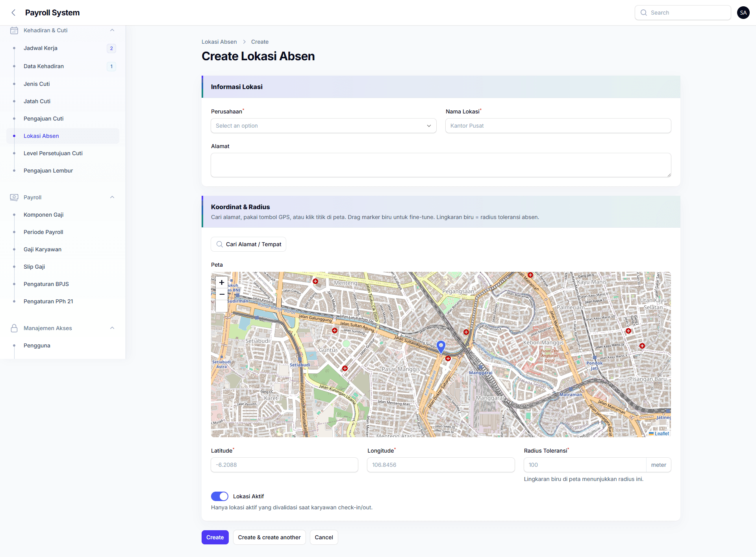Image resolution: width=756 pixels, height=557 pixels.
Task: Click Create & create another button
Action: [x=269, y=537]
